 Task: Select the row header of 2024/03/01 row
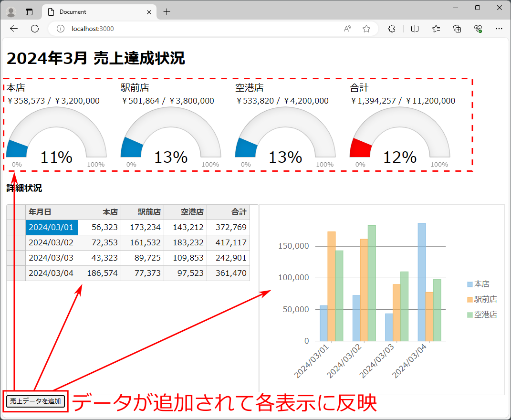click(x=16, y=228)
